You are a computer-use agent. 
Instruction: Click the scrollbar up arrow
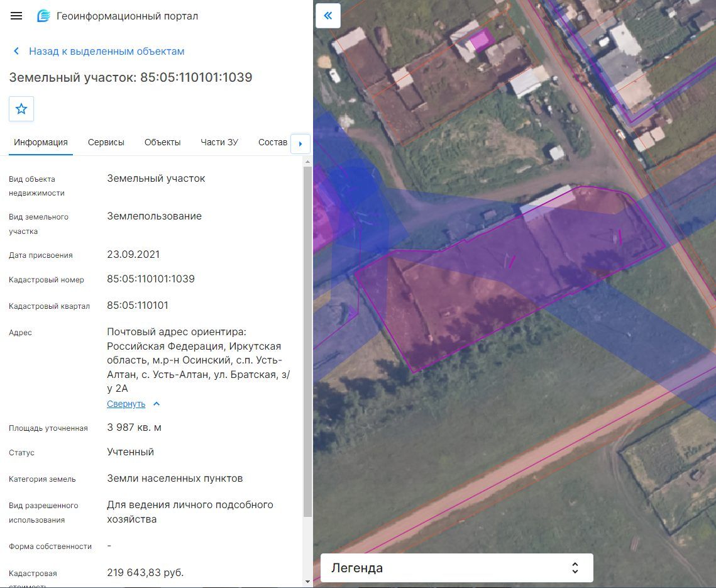307,162
